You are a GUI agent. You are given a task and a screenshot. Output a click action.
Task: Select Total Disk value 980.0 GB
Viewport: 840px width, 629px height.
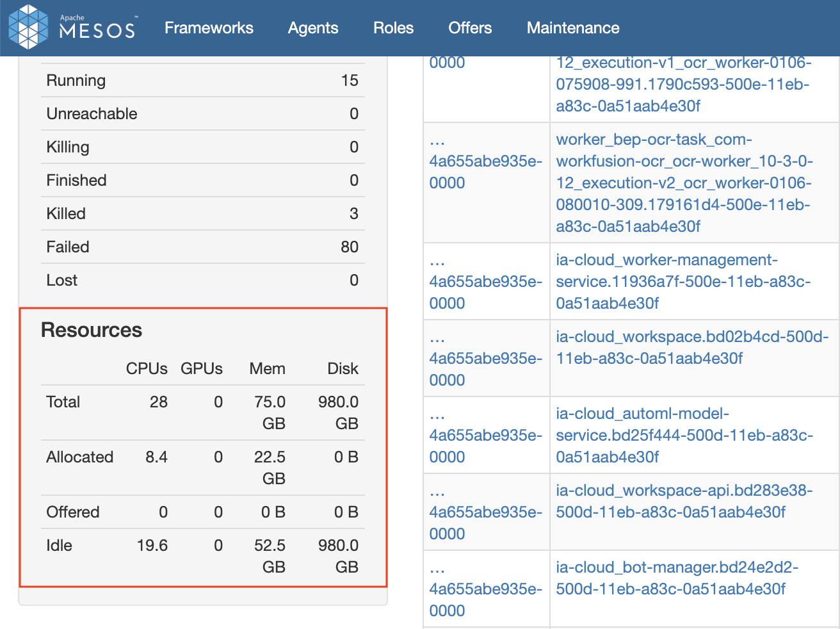pyautogui.click(x=339, y=413)
